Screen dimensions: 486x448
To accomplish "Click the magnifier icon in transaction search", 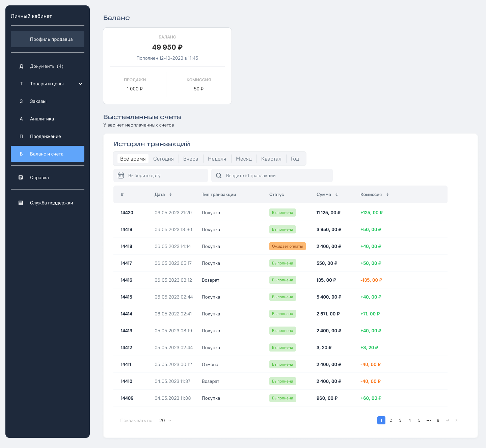I will [219, 175].
